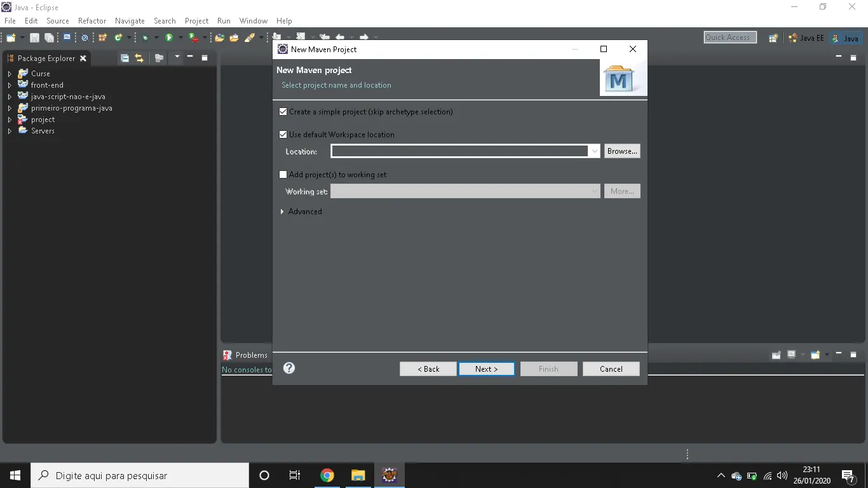Open the New wizard dropdown arrow
The height and width of the screenshot is (488, 868).
[22, 38]
